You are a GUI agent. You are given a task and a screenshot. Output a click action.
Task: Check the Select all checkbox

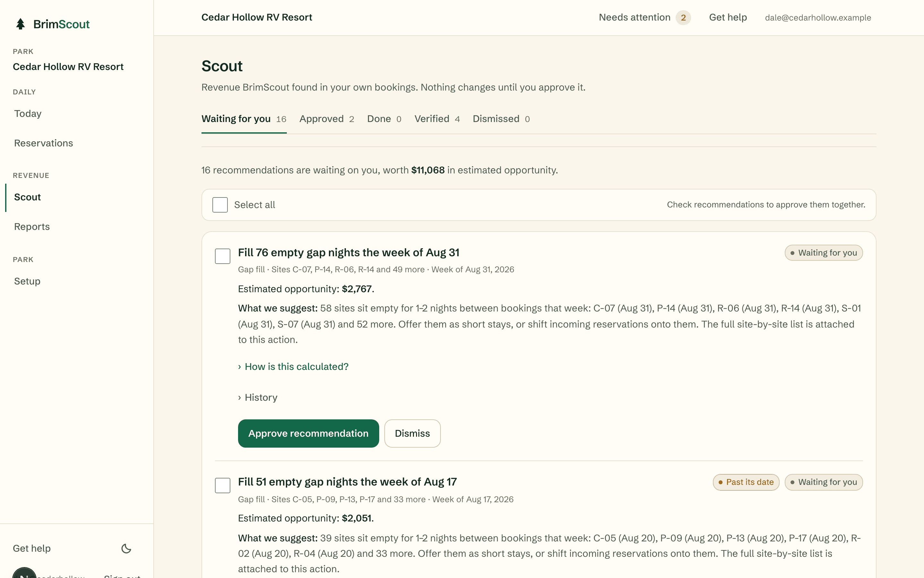pyautogui.click(x=220, y=205)
